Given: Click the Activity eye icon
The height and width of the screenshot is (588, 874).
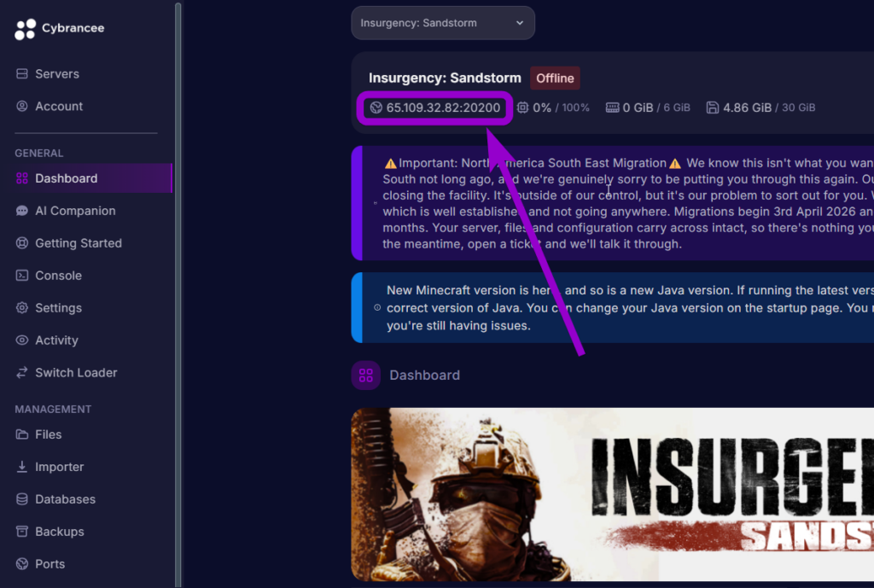Looking at the screenshot, I should tap(21, 340).
